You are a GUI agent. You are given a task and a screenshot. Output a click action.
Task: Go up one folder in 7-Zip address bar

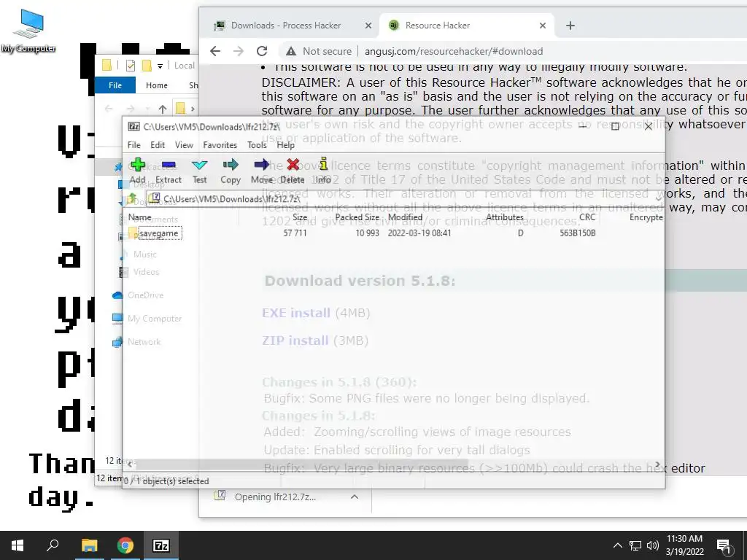point(132,198)
